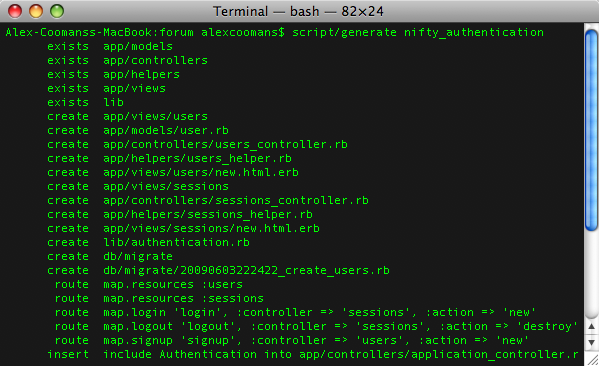Click app/views/sessions/new.html.erb path

[x=211, y=228]
